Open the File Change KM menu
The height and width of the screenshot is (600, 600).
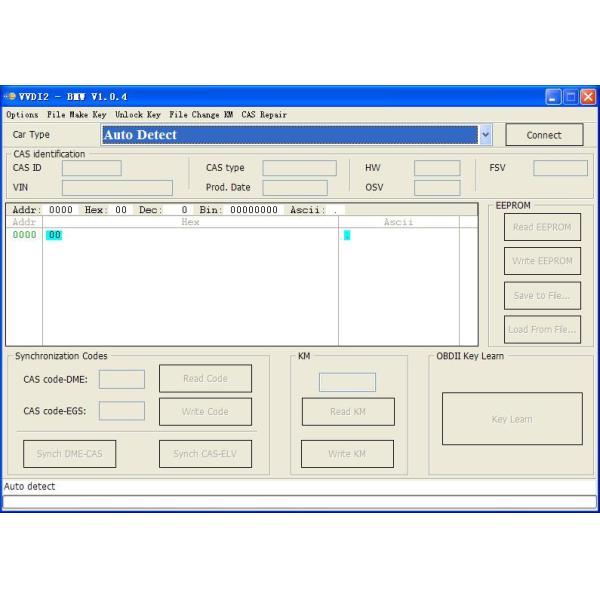[201, 115]
